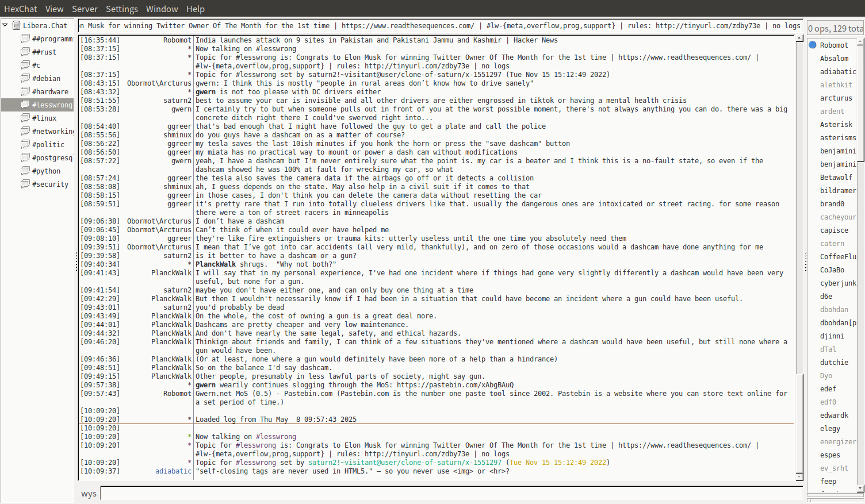Click the #postgresq channel icon
The image size is (865, 504).
click(x=25, y=157)
